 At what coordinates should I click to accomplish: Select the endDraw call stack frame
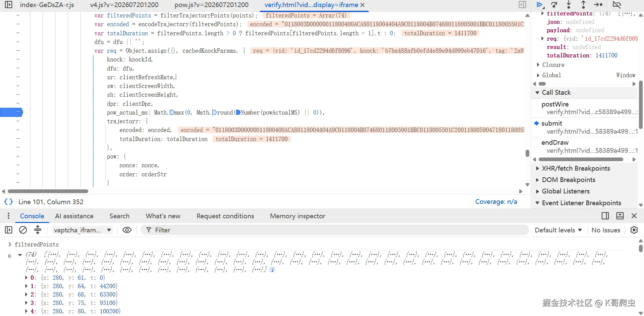(584, 146)
